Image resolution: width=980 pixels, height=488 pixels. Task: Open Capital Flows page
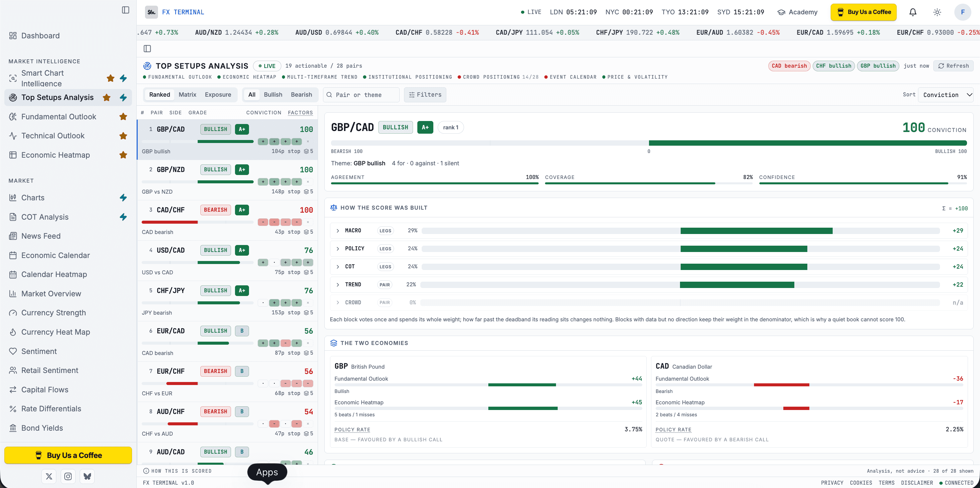point(45,390)
